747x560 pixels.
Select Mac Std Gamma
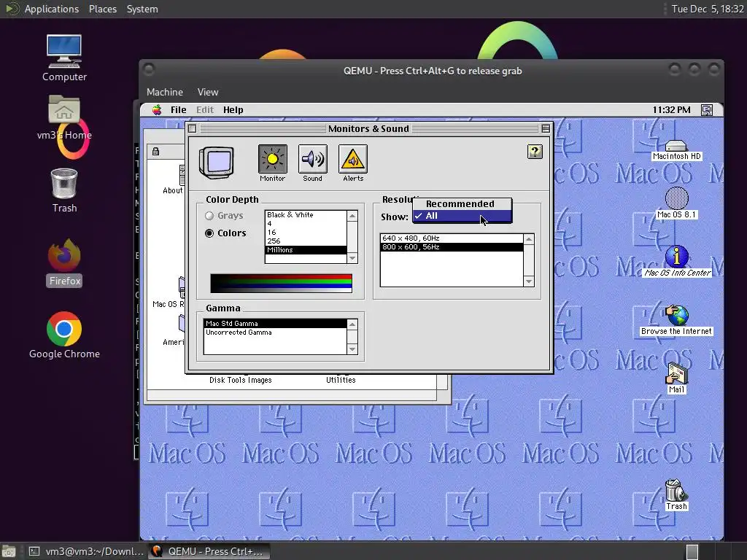coord(275,324)
